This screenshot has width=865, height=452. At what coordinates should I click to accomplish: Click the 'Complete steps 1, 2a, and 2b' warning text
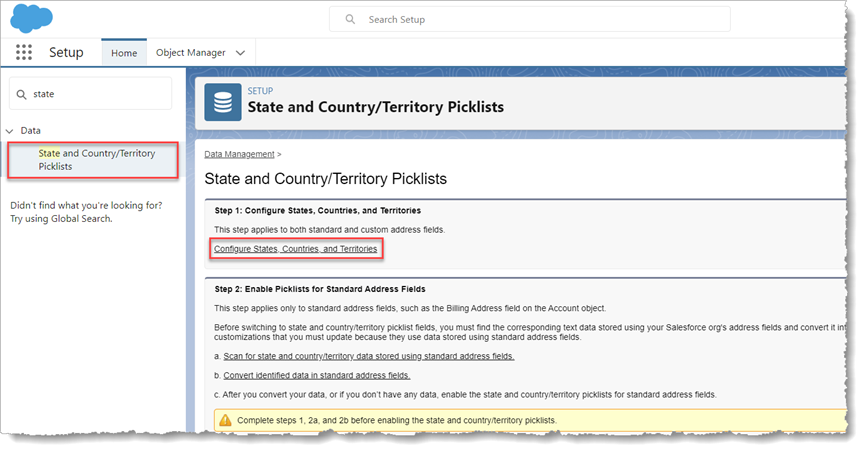pos(397,421)
